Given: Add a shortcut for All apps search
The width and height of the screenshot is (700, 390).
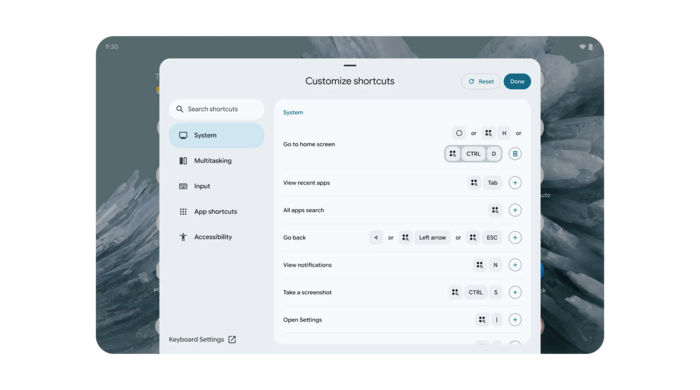Looking at the screenshot, I should 515,210.
